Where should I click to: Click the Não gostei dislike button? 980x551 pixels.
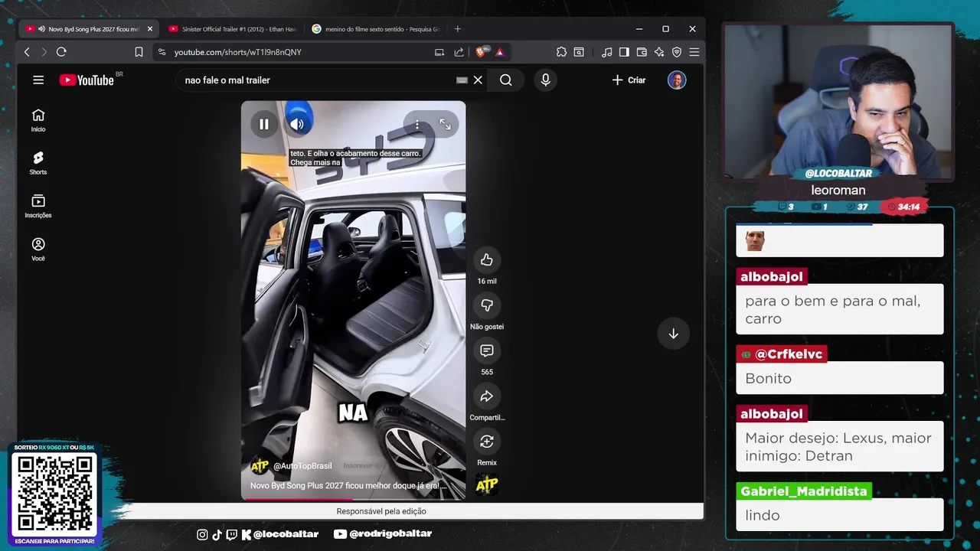pyautogui.click(x=487, y=305)
